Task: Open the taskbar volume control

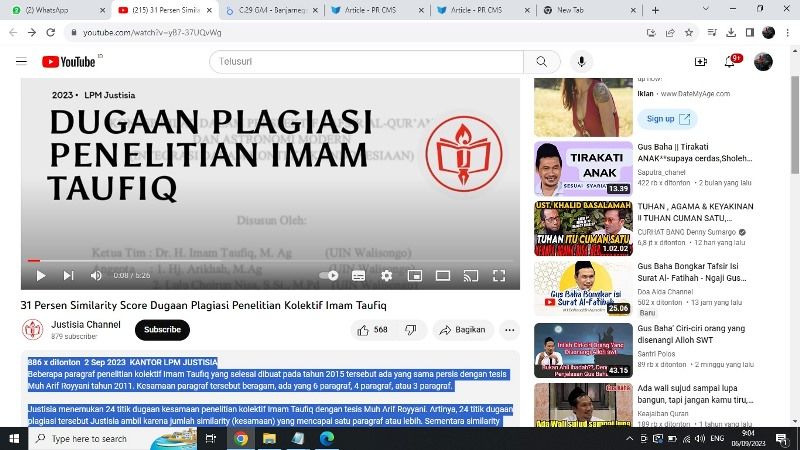Action: tap(700, 439)
